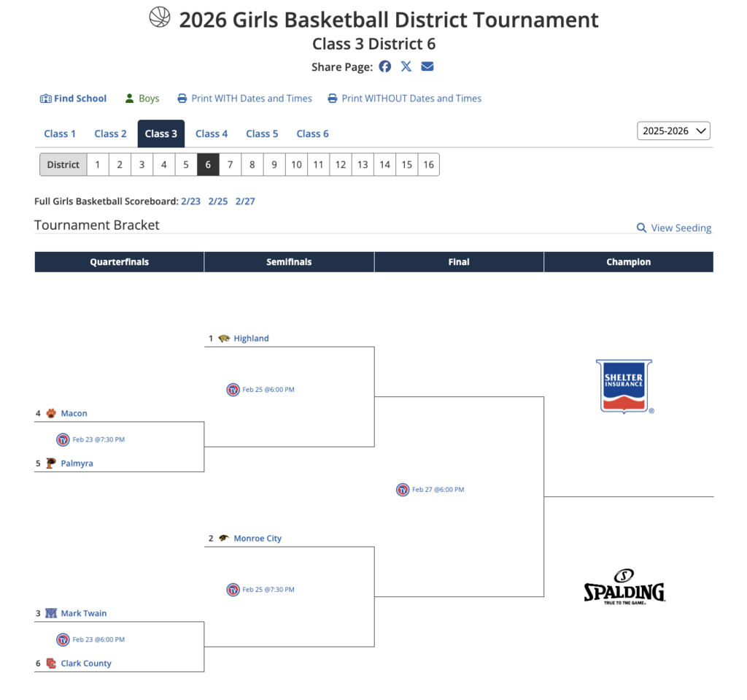Share page by email icon
Screen dimensions: 747x700
(x=427, y=66)
